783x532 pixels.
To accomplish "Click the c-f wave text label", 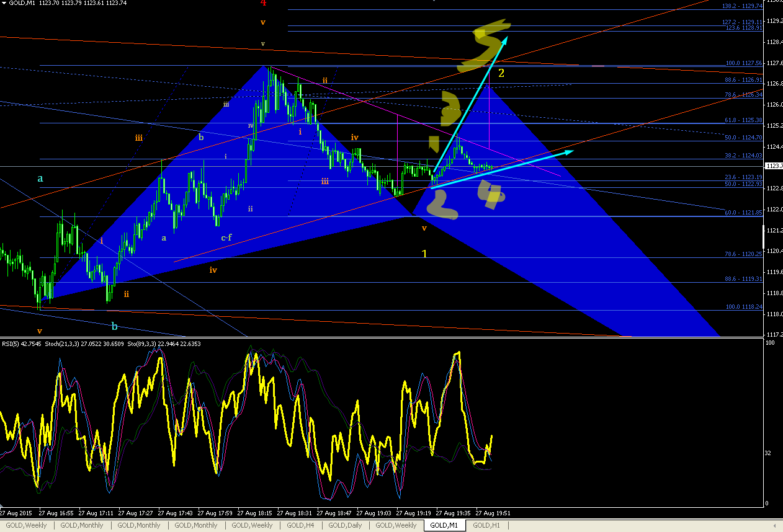I will pyautogui.click(x=226, y=237).
